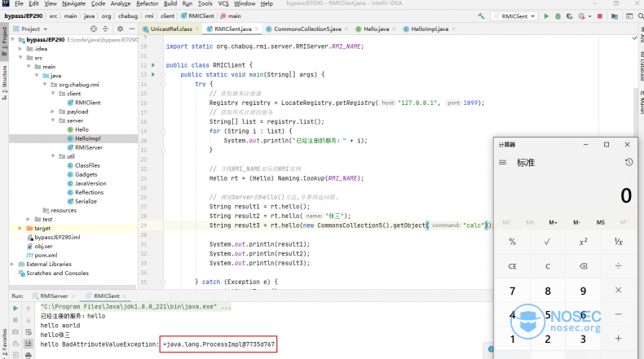Expand the test folder
Screen dimensions: 644x359
[x=29, y=219]
